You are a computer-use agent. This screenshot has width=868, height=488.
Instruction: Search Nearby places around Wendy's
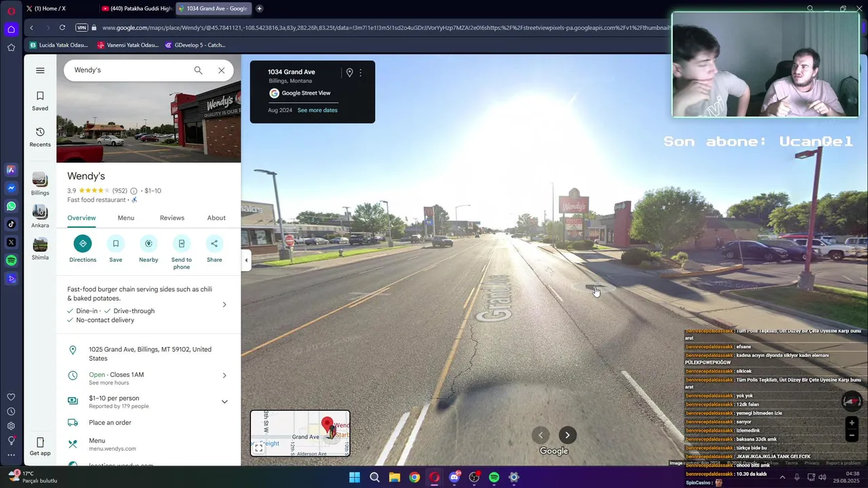pos(149,249)
